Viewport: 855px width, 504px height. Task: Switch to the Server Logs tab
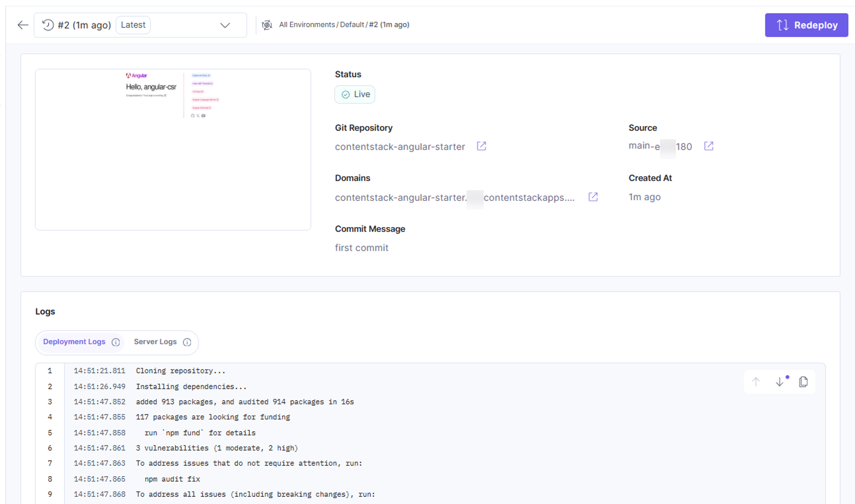[155, 342]
